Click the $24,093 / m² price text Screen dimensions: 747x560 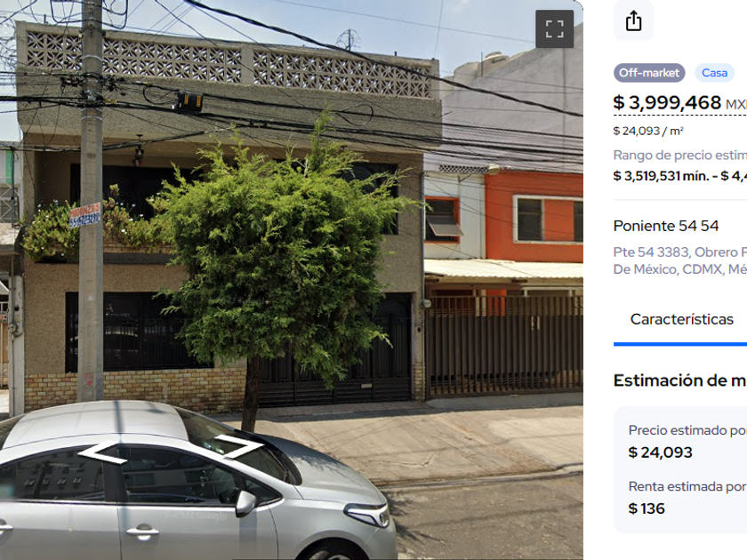coord(648,131)
